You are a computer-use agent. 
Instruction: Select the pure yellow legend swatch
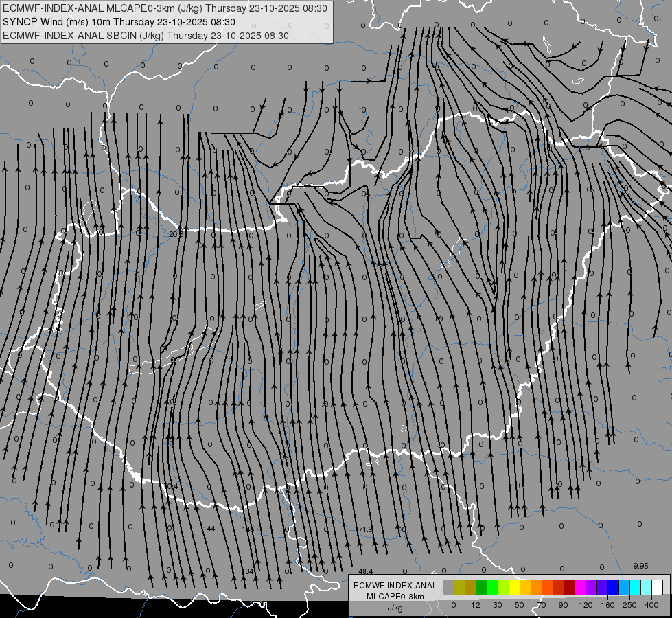pyautogui.click(x=514, y=587)
